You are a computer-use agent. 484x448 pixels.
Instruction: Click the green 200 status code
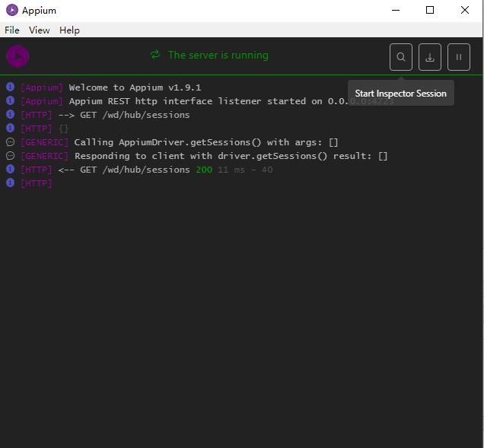click(204, 170)
